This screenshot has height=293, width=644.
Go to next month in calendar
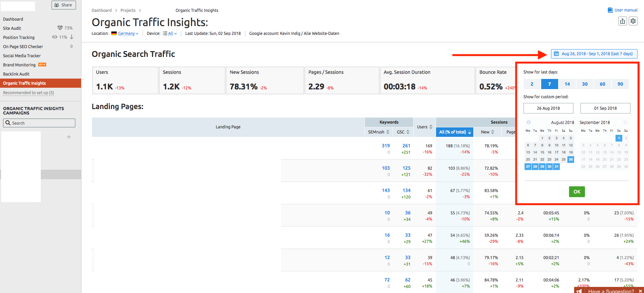click(x=625, y=122)
